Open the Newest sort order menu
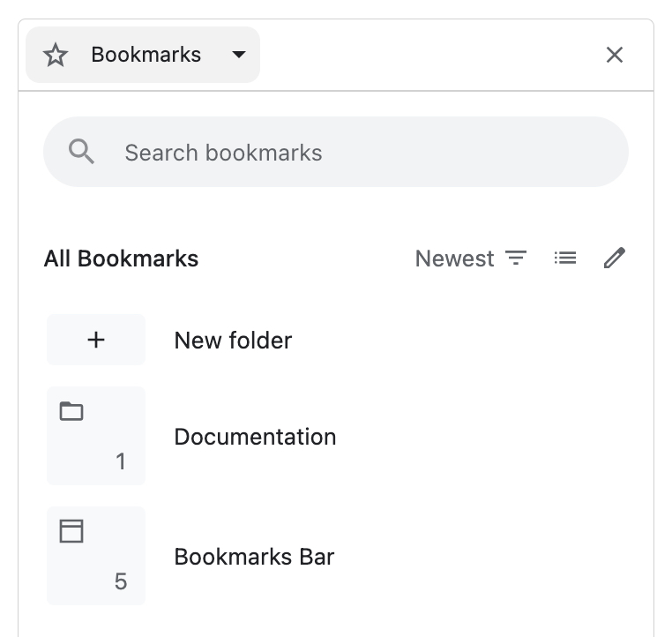The width and height of the screenshot is (672, 637). click(x=471, y=259)
